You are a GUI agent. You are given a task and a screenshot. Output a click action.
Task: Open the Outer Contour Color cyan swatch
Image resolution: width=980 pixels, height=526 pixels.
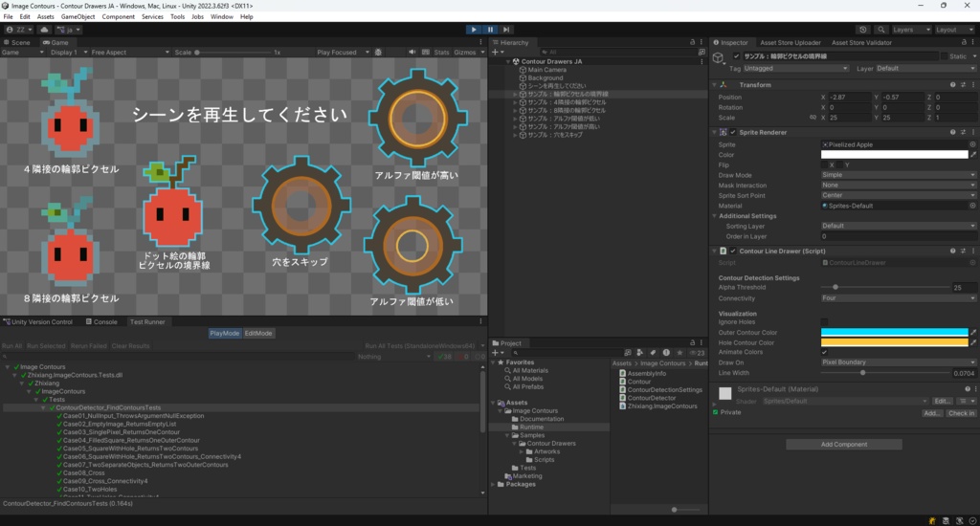tap(895, 333)
